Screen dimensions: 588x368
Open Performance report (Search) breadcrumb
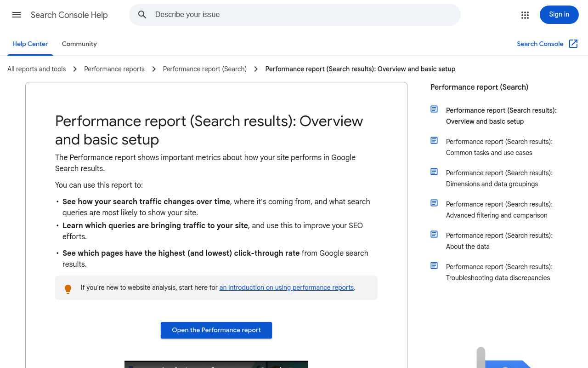point(205,69)
